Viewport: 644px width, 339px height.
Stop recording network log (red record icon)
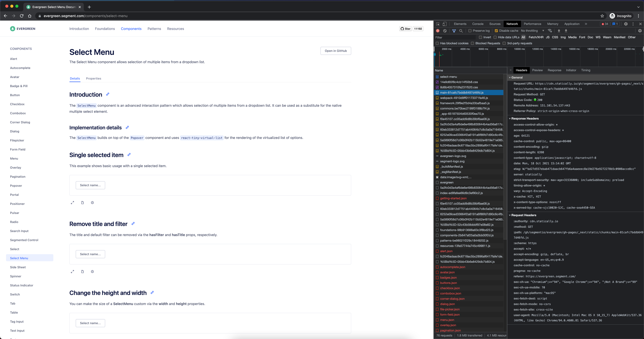click(x=437, y=31)
